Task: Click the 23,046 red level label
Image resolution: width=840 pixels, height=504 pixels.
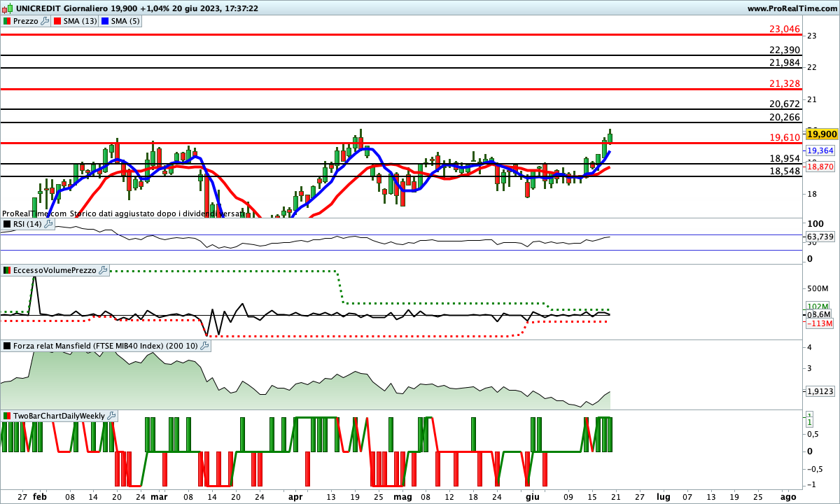Action: (x=784, y=29)
